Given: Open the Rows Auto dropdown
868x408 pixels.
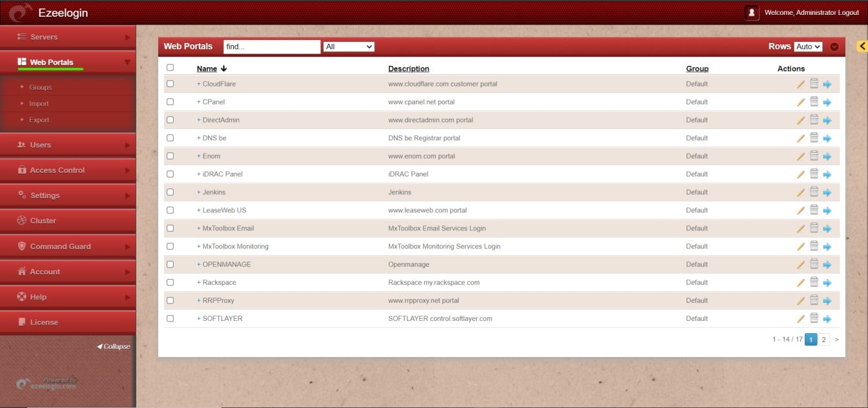Looking at the screenshot, I should 808,46.
